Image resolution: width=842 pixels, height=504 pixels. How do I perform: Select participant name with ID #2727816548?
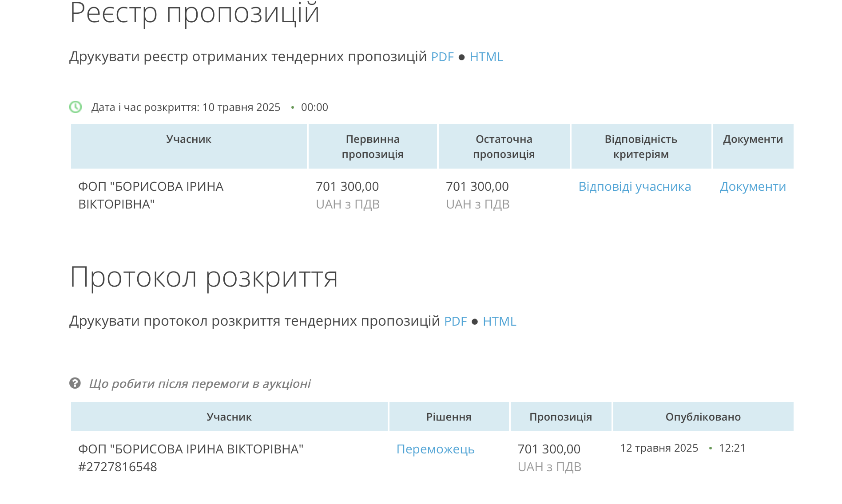pyautogui.click(x=191, y=457)
